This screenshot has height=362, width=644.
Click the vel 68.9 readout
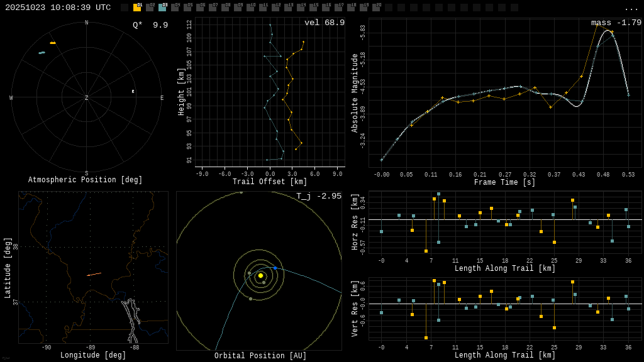(x=324, y=23)
